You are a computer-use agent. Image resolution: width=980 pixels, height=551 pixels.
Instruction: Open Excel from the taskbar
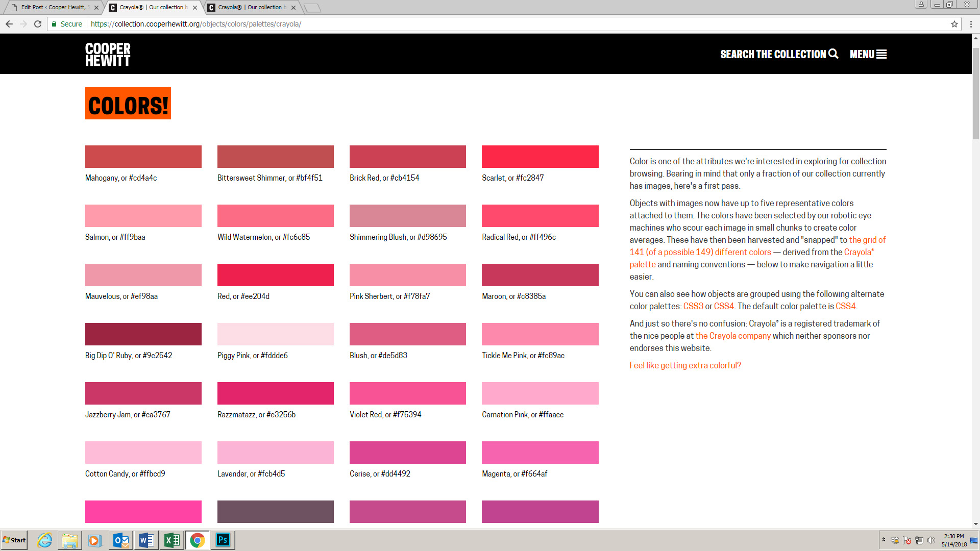pos(171,540)
